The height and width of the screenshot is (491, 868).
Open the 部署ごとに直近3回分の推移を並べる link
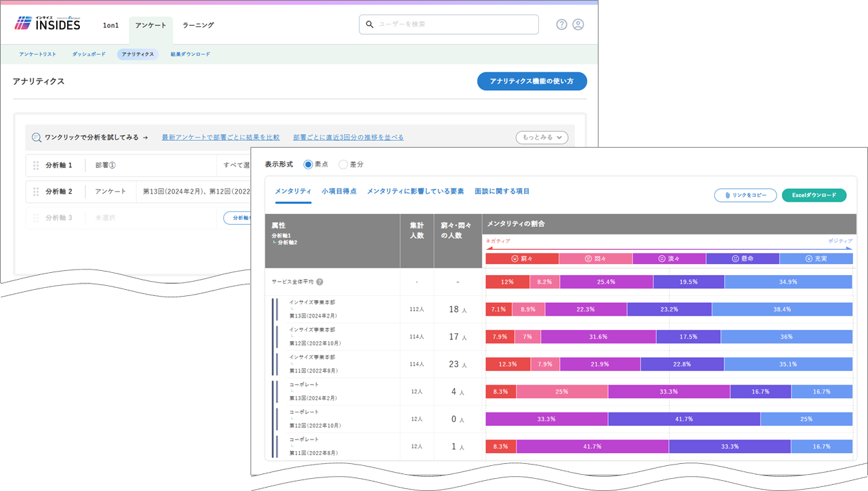click(x=348, y=137)
